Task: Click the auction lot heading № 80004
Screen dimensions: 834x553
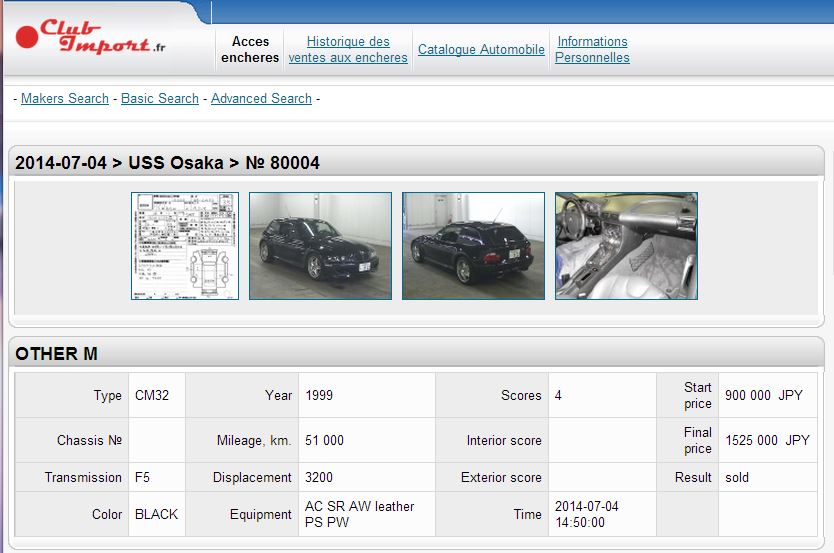Action: (x=282, y=163)
